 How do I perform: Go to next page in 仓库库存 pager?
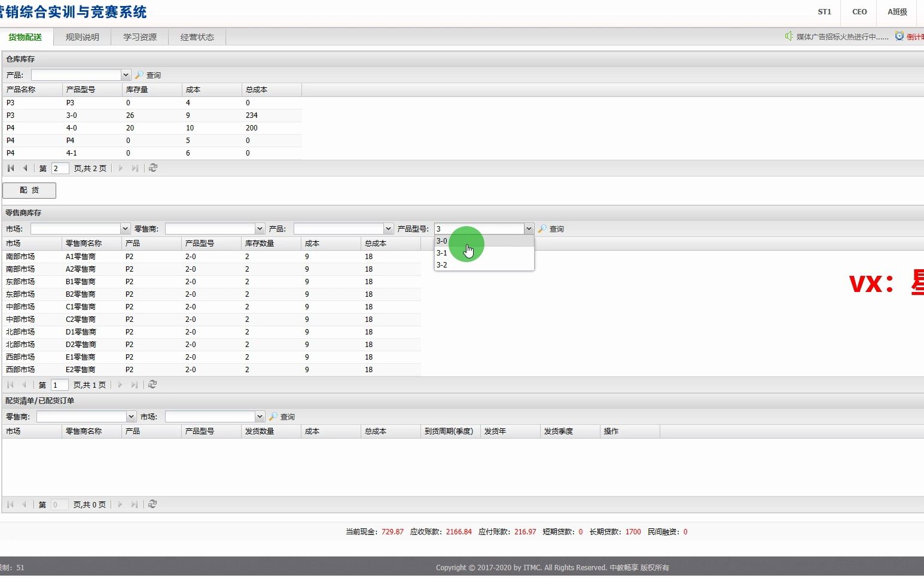tap(120, 168)
